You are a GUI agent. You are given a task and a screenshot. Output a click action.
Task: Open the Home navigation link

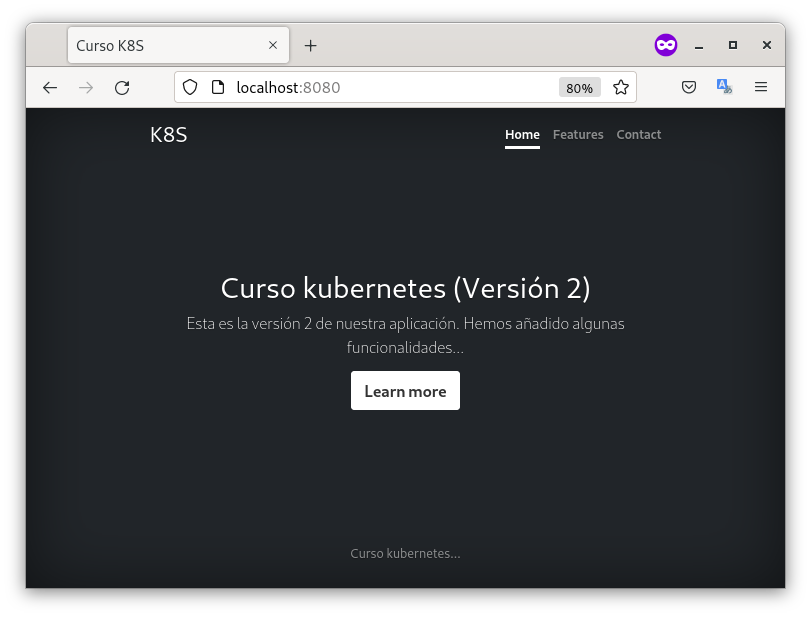(522, 135)
